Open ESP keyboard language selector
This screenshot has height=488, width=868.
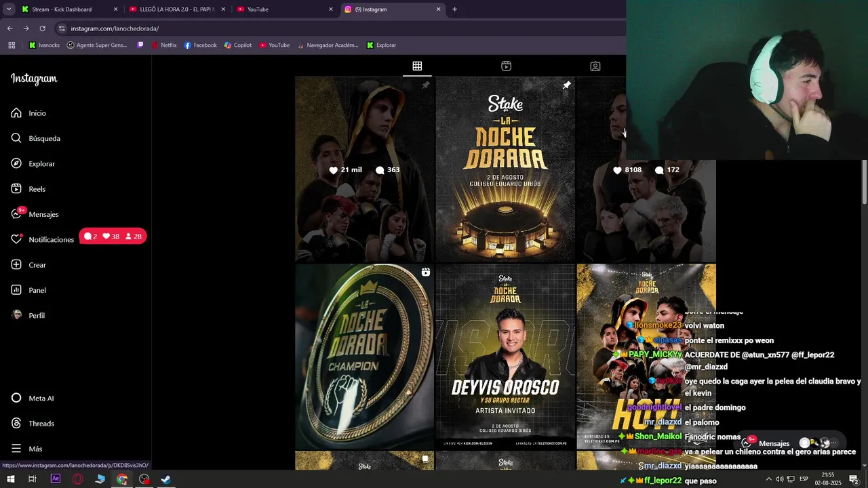point(804,479)
